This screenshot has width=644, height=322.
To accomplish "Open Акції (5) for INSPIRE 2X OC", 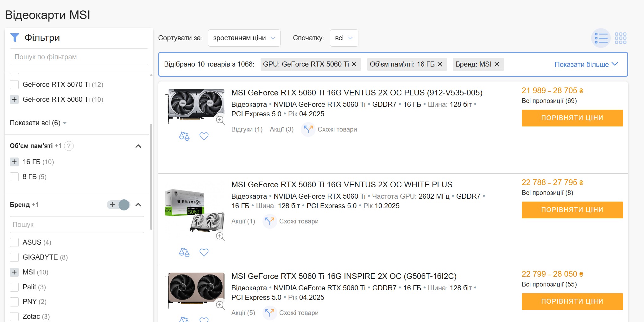I will (243, 313).
